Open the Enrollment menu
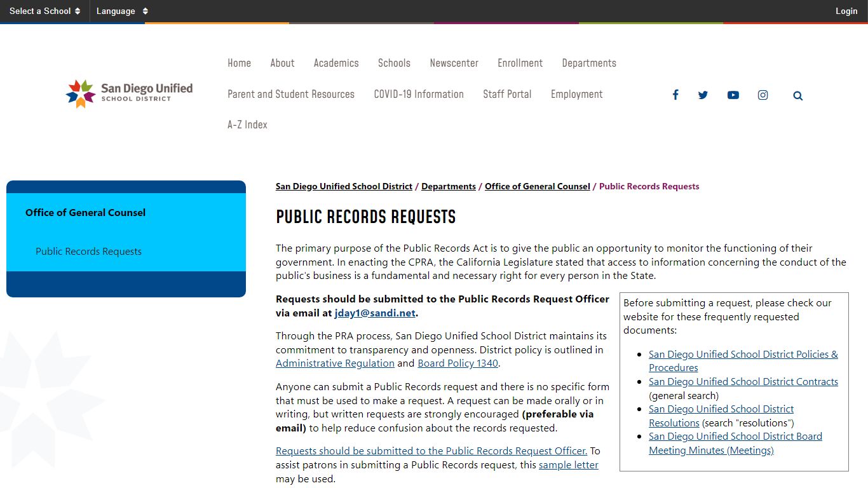This screenshot has height=488, width=868. pos(520,63)
